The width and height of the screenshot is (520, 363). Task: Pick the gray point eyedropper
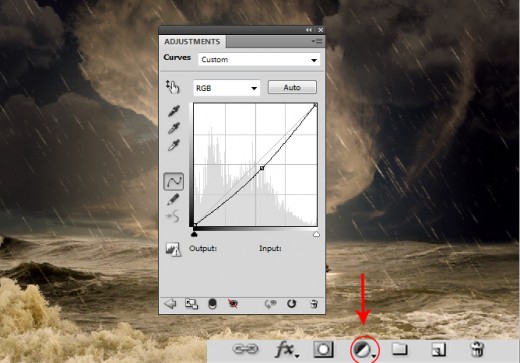[174, 128]
